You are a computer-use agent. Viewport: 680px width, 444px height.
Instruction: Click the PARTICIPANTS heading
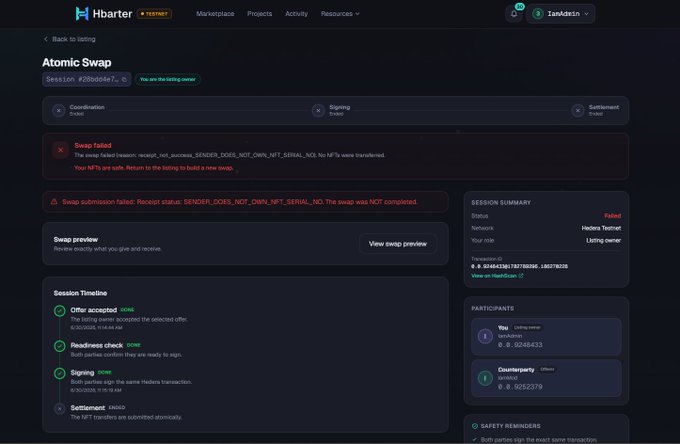(x=492, y=308)
